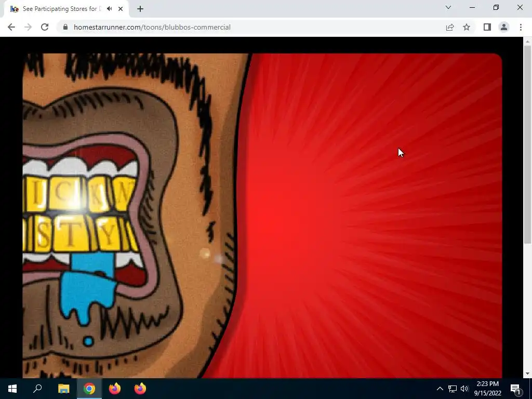
Task: Click the Chrome taskbar icon
Action: pyautogui.click(x=89, y=389)
